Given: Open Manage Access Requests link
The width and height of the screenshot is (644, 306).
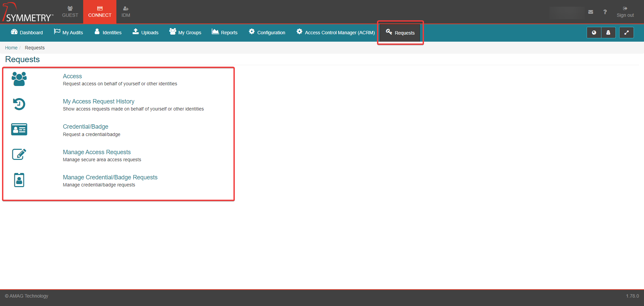Looking at the screenshot, I should 97,152.
